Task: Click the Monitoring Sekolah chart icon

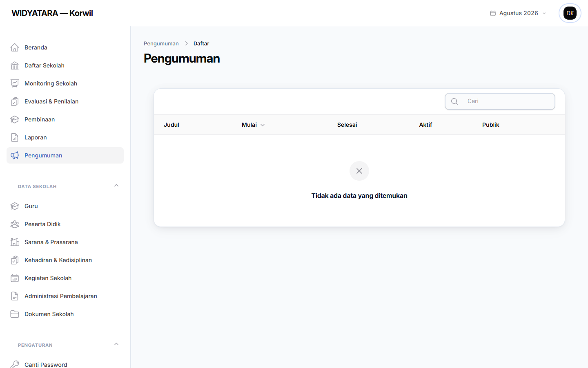Action: [15, 83]
